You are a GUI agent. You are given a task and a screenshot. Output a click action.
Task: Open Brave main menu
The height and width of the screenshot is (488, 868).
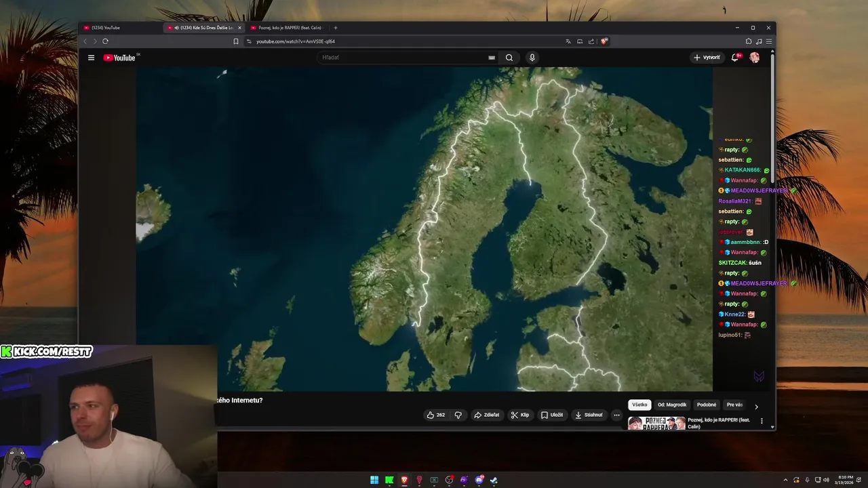[768, 41]
